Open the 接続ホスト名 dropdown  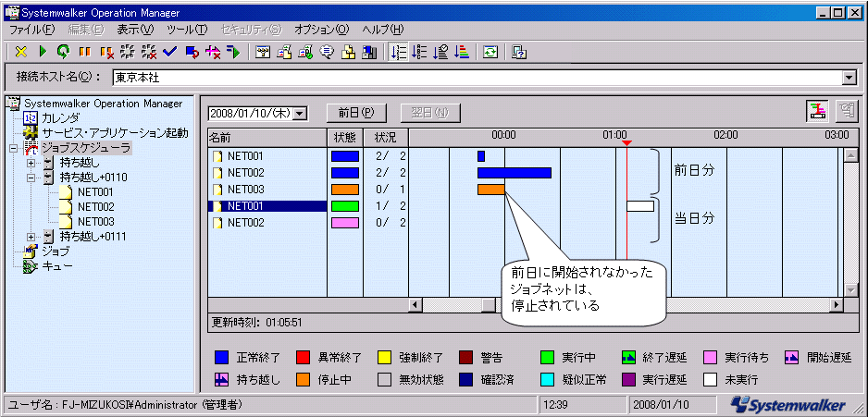click(849, 78)
